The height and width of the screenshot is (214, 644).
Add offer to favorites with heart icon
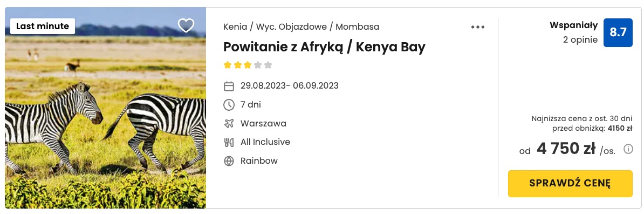pos(186,26)
